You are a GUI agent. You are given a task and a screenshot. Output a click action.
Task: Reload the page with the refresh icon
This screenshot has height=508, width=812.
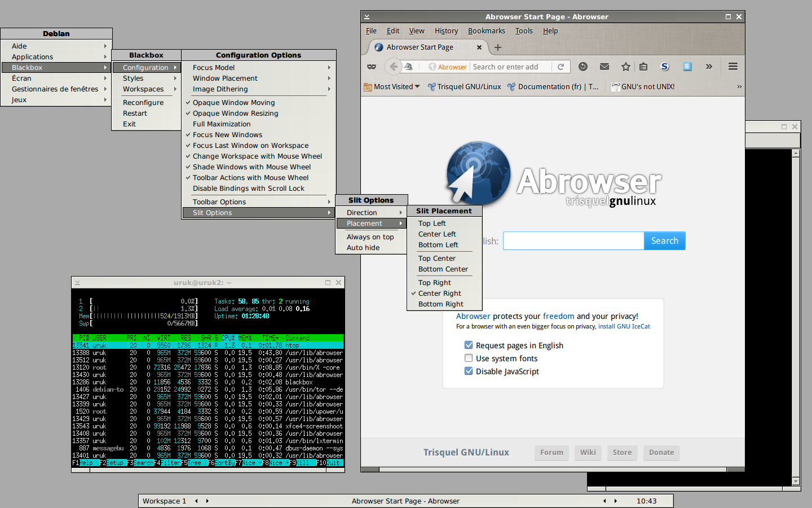561,67
